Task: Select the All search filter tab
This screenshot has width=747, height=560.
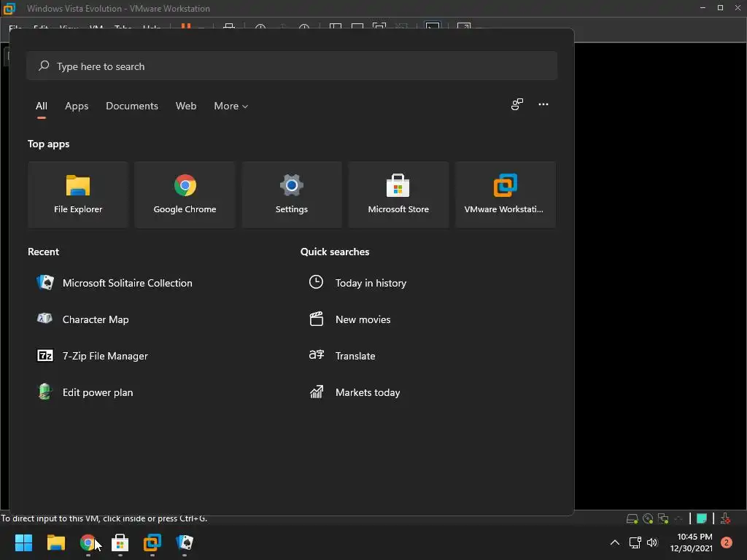Action: click(x=42, y=106)
